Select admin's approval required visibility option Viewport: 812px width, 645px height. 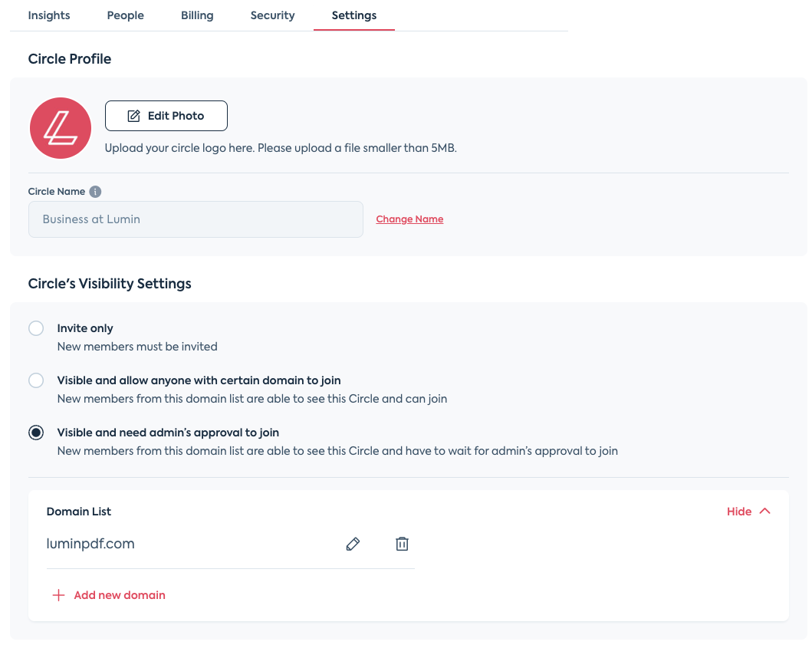(36, 432)
